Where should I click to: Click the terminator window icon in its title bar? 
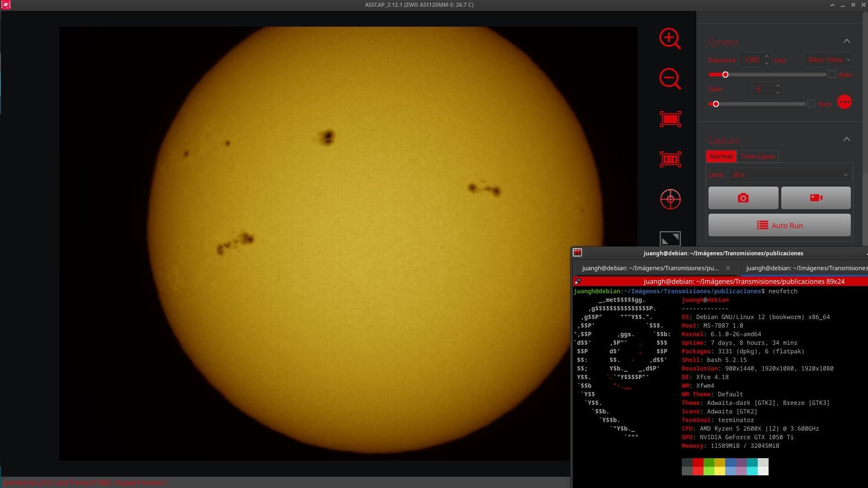[577, 253]
